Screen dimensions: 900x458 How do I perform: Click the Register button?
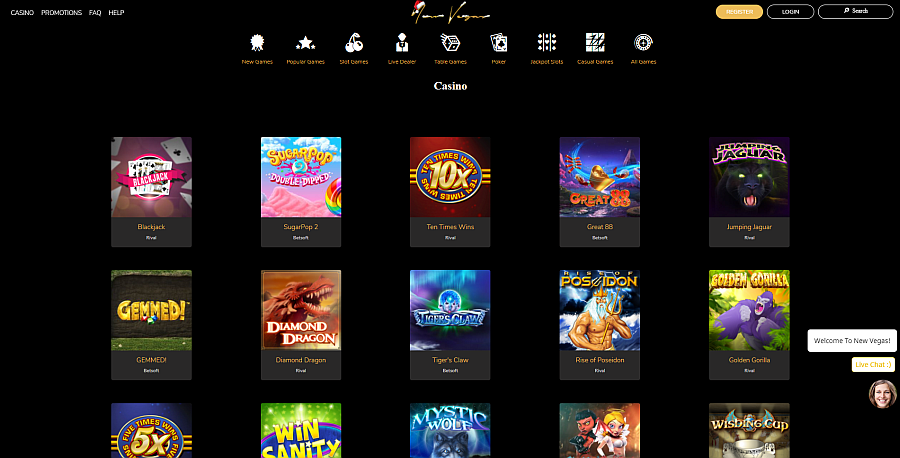pos(739,11)
